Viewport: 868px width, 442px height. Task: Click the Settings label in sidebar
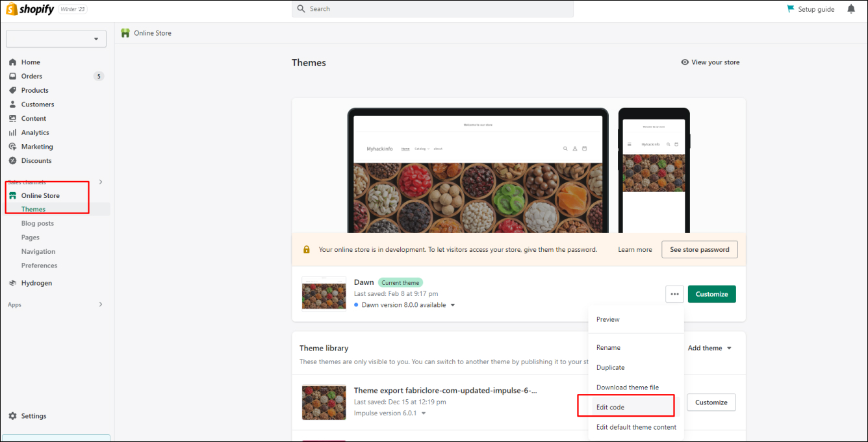[34, 416]
